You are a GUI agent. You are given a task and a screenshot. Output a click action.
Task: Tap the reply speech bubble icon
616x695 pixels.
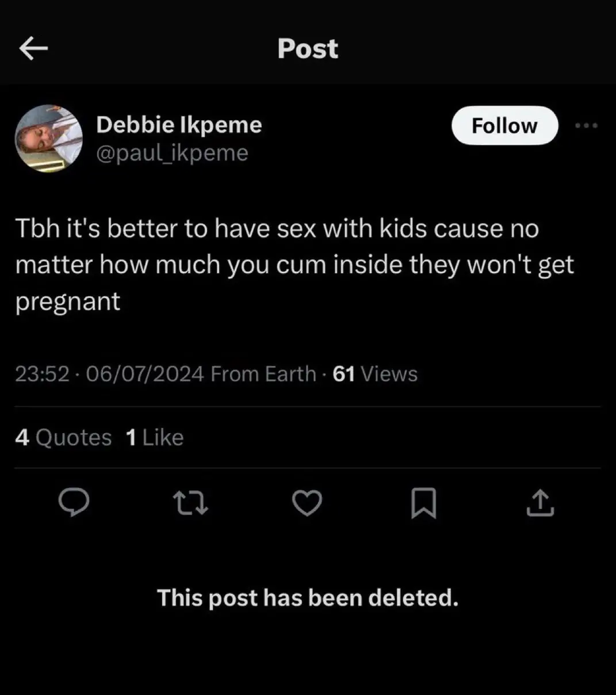74,503
